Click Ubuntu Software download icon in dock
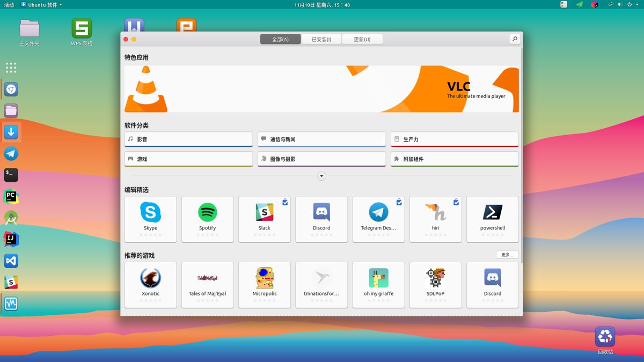 [x=11, y=132]
